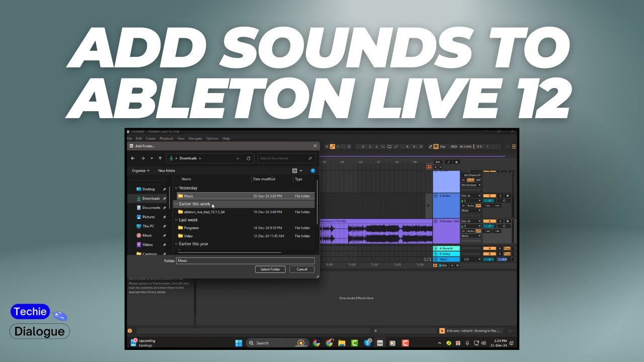The width and height of the screenshot is (644, 362).
Task: Set 3 Audio monitoring to Auto
Action: click(470, 206)
